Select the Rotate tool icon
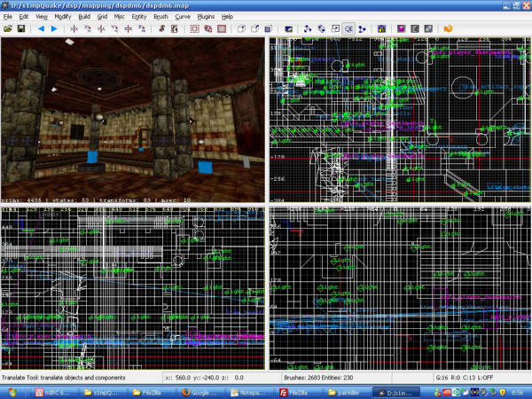Viewport: 532px width, 399px height. coord(322,29)
